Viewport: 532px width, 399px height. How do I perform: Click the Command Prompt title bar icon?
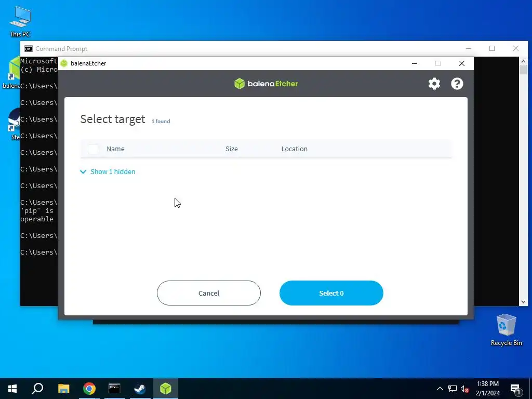[29, 49]
